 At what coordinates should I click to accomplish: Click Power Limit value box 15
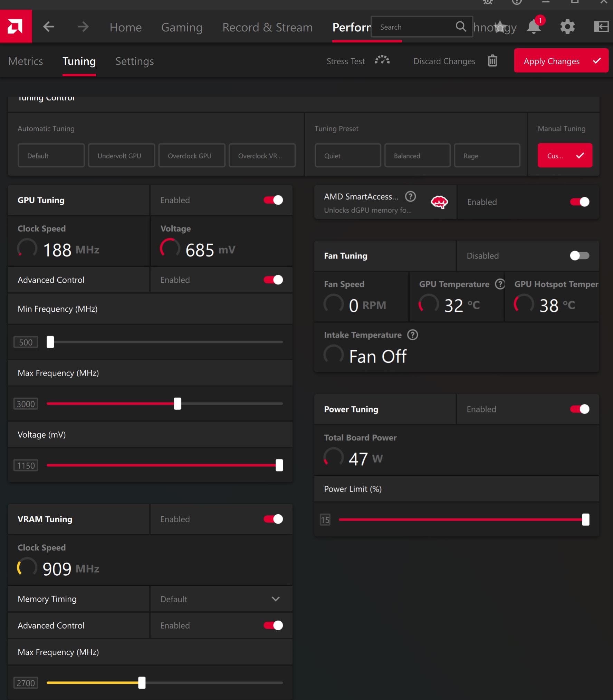coord(325,519)
